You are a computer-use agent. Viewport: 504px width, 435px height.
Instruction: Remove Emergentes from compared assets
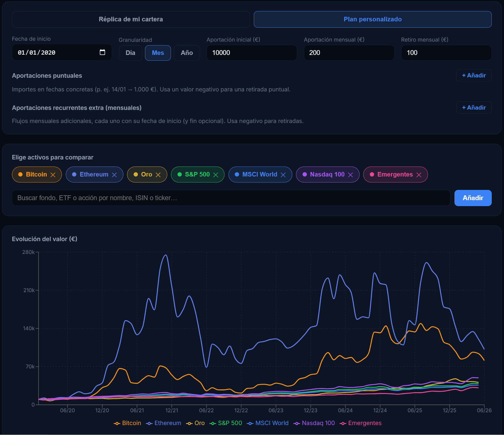click(419, 175)
